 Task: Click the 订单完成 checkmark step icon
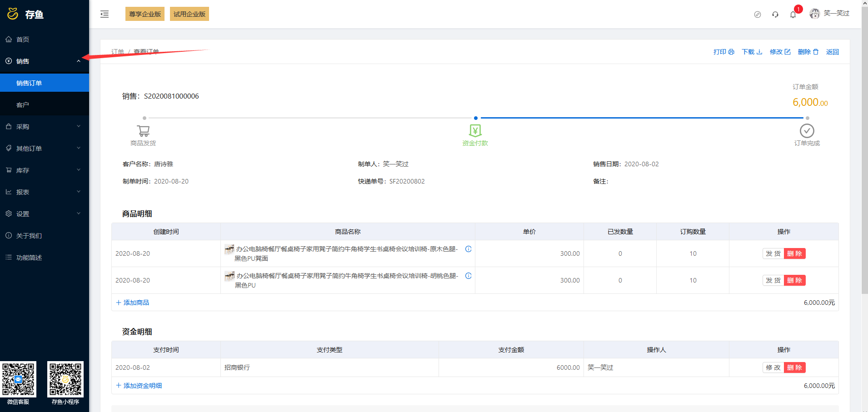[x=807, y=131]
